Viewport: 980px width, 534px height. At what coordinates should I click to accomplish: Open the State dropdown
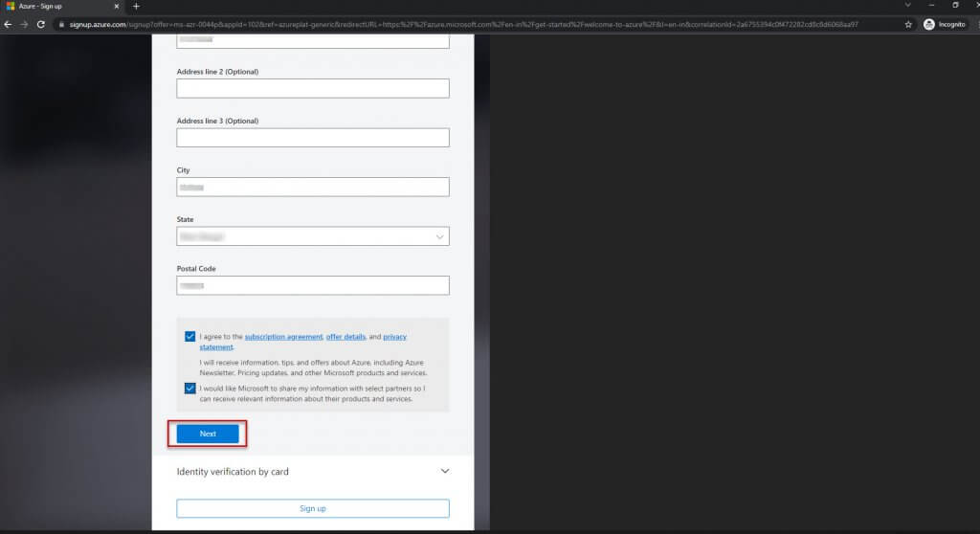313,236
